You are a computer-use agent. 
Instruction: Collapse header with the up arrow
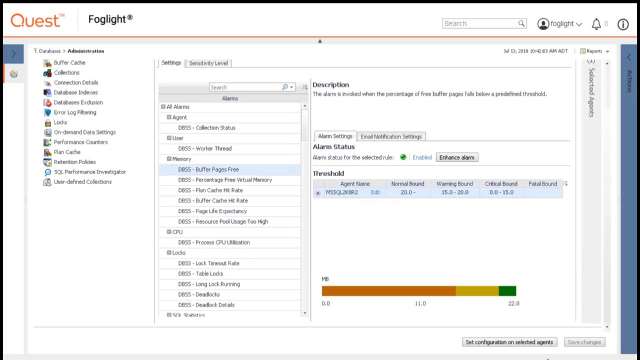tap(320, 41)
